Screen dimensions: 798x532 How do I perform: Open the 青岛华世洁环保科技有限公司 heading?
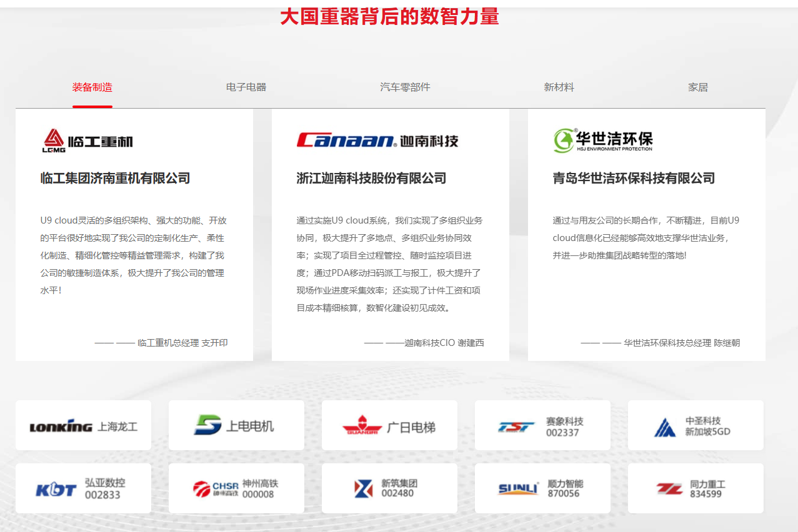pos(634,179)
